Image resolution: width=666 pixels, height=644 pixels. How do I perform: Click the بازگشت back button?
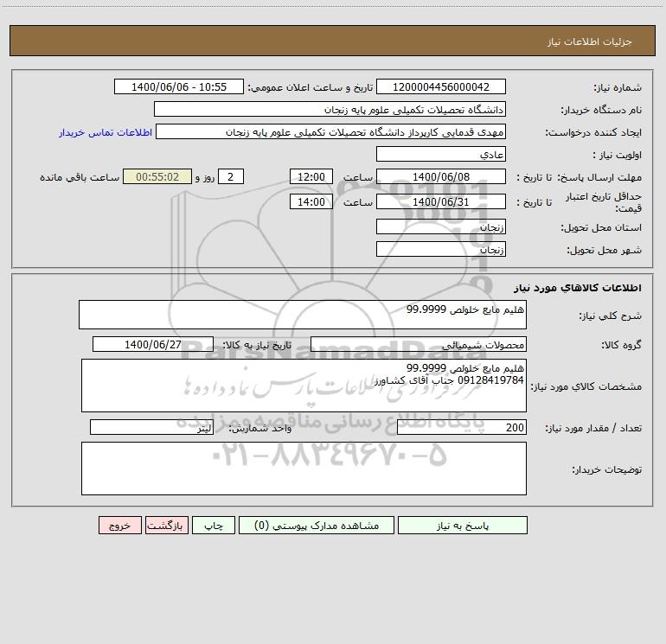(166, 525)
